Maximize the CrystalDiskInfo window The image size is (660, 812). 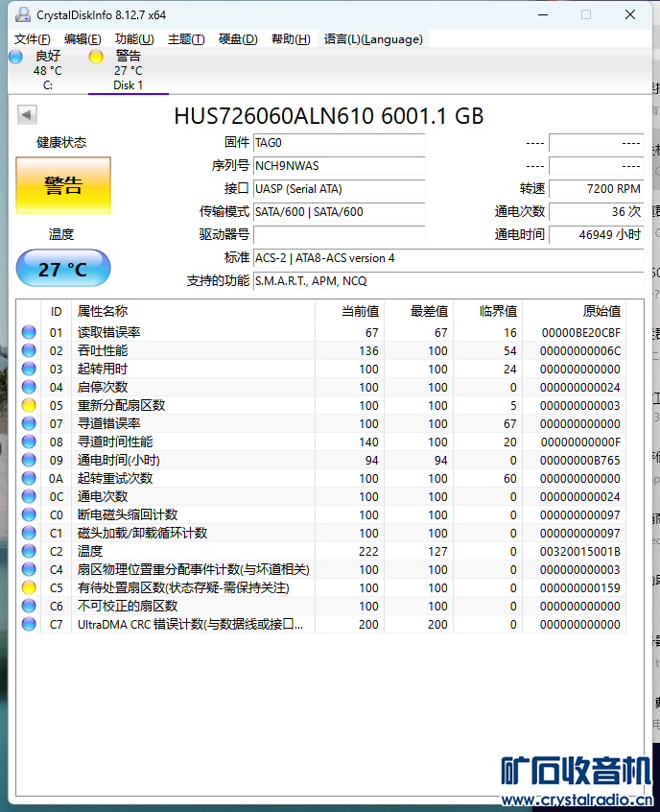click(586, 14)
